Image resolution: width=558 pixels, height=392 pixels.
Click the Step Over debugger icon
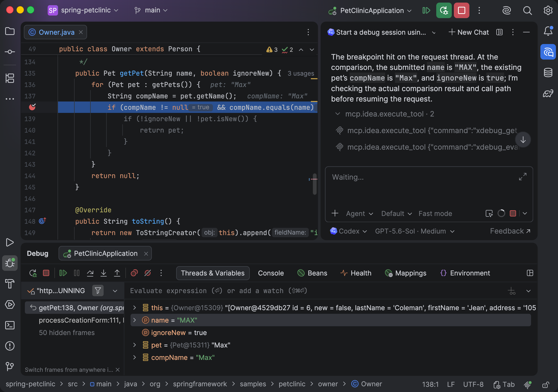90,273
